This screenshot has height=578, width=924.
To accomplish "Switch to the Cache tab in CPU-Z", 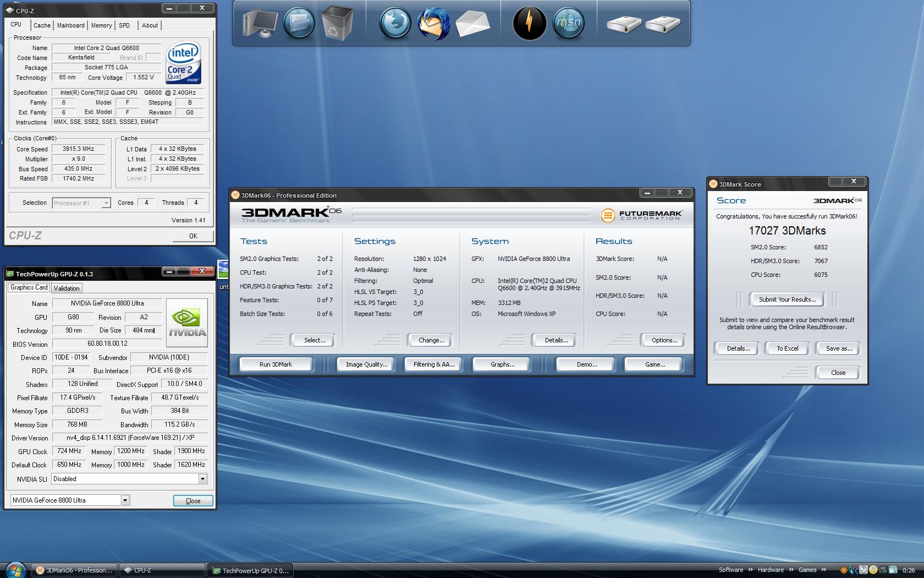I will click(42, 25).
